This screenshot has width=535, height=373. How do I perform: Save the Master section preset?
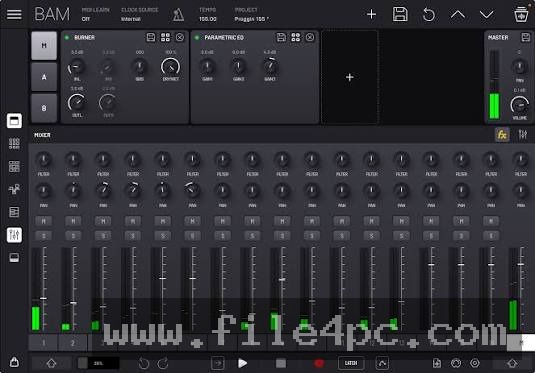pyautogui.click(x=525, y=37)
